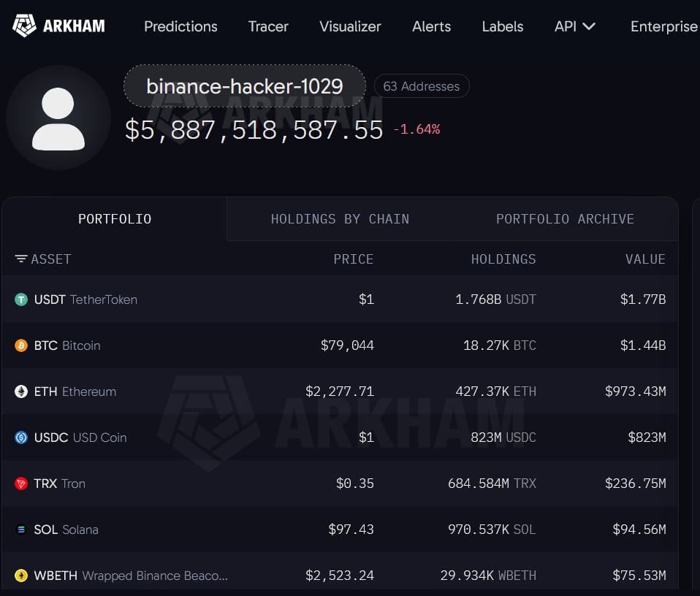Click the 684.584M TRX holdings cell
This screenshot has width=700, height=596.
pyautogui.click(x=492, y=483)
